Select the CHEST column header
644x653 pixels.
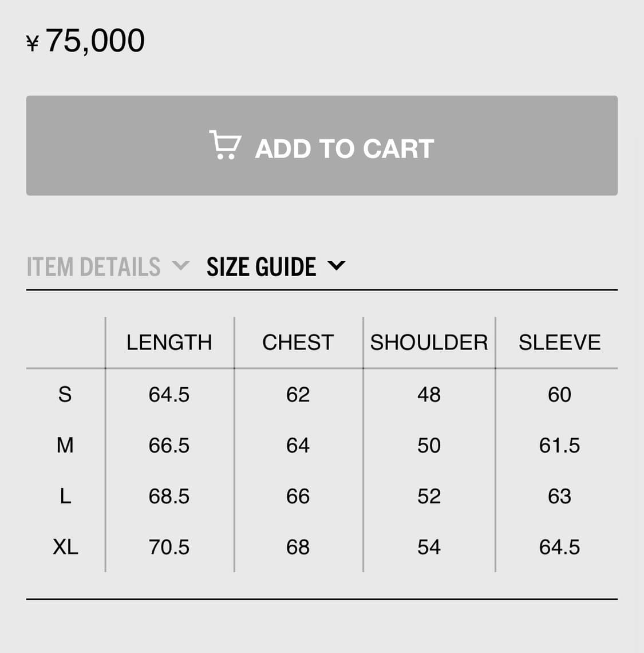(x=298, y=343)
